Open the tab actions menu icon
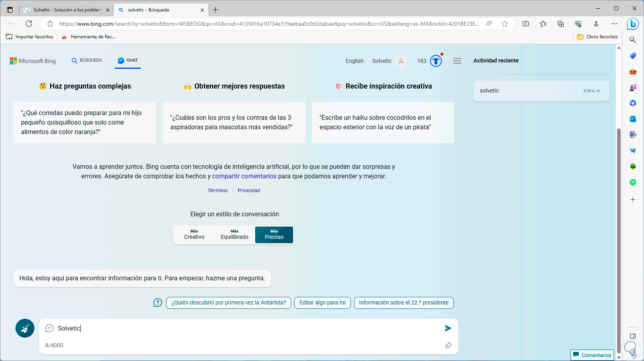The image size is (644, 361). [10, 9]
